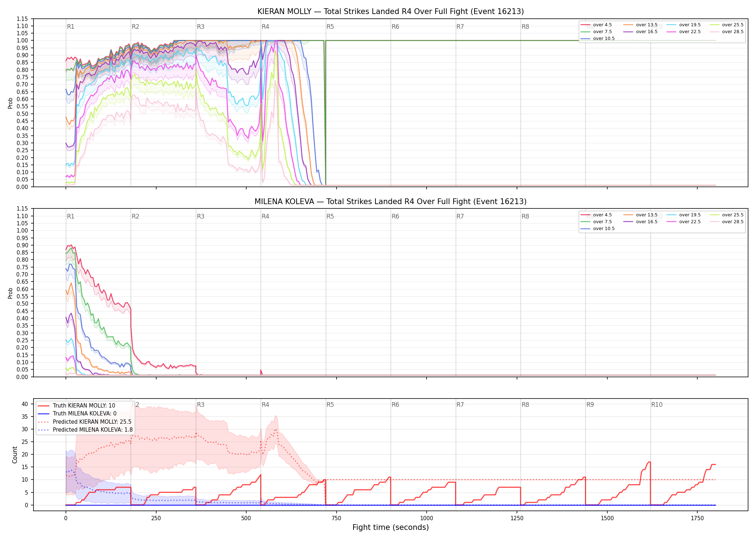Select 'over 22.5' legend entry in Kieran Molly chart
Screen dimensions: 756x540
pyautogui.click(x=684, y=32)
